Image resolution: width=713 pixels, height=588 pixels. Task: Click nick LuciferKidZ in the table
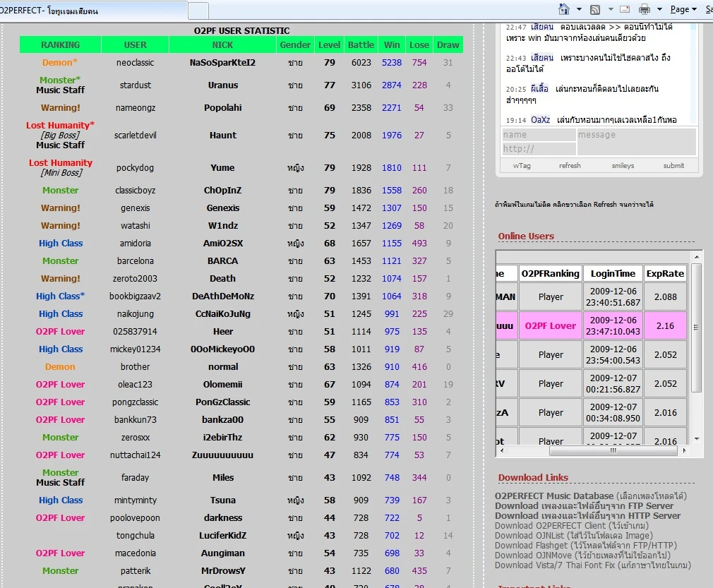click(x=222, y=535)
